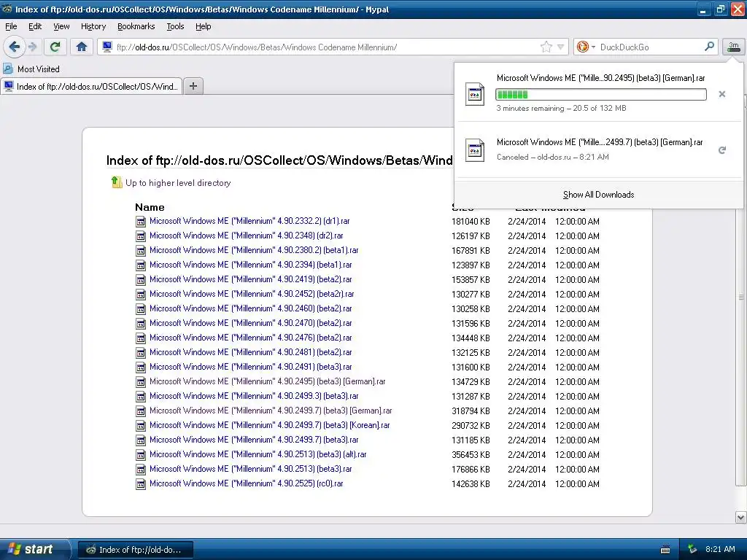The width and height of the screenshot is (747, 560).
Task: Click the file icon of the canceled download
Action: point(474,150)
